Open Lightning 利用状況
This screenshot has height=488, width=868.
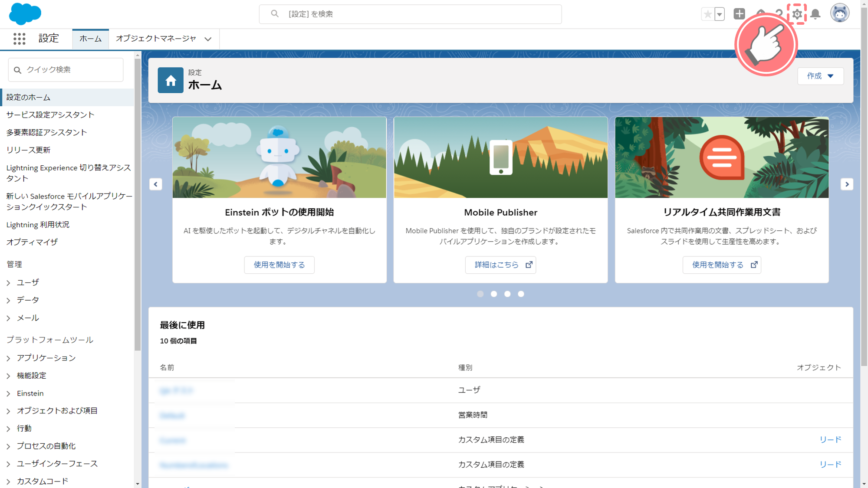(38, 225)
